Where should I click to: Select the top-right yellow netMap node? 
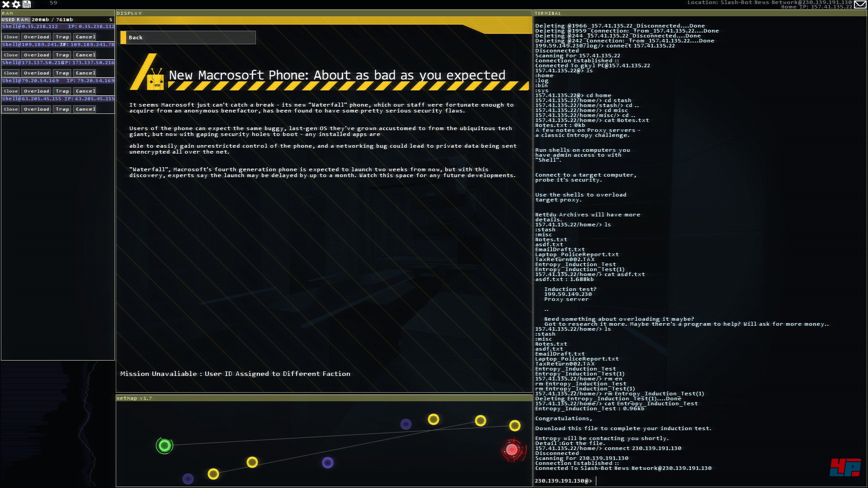point(514,426)
